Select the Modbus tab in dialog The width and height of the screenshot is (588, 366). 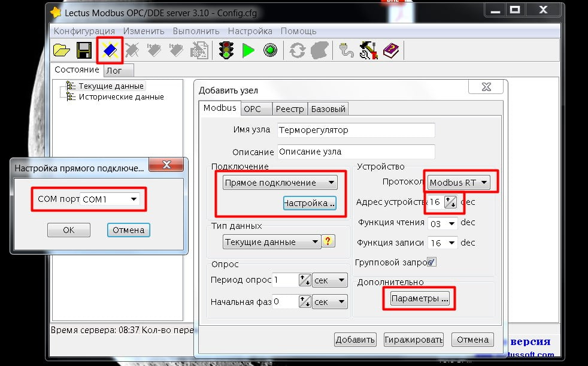point(220,108)
